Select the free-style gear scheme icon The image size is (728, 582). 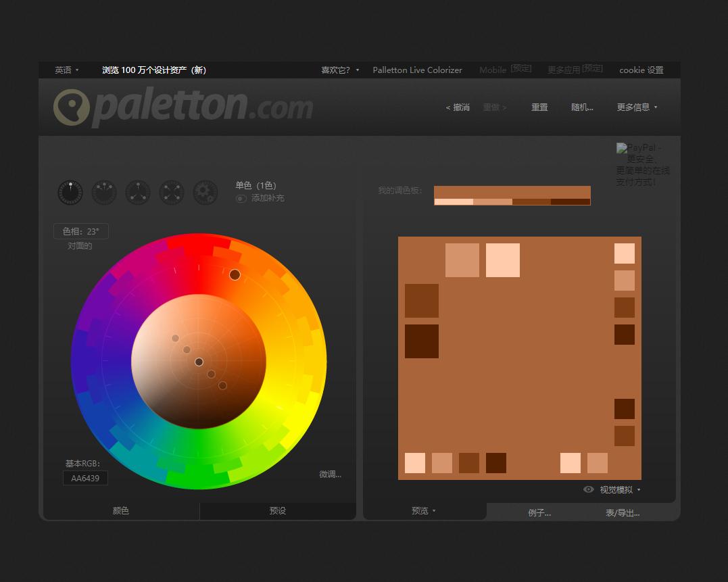(205, 193)
